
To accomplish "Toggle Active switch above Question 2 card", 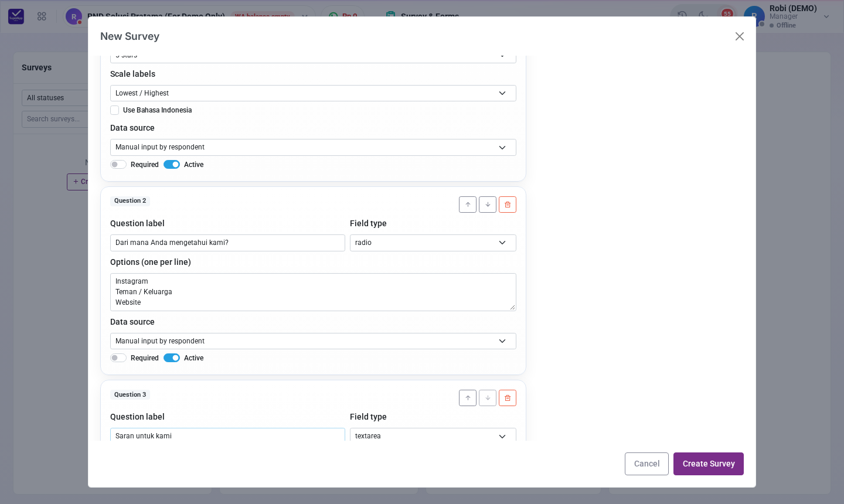I will pos(172,165).
